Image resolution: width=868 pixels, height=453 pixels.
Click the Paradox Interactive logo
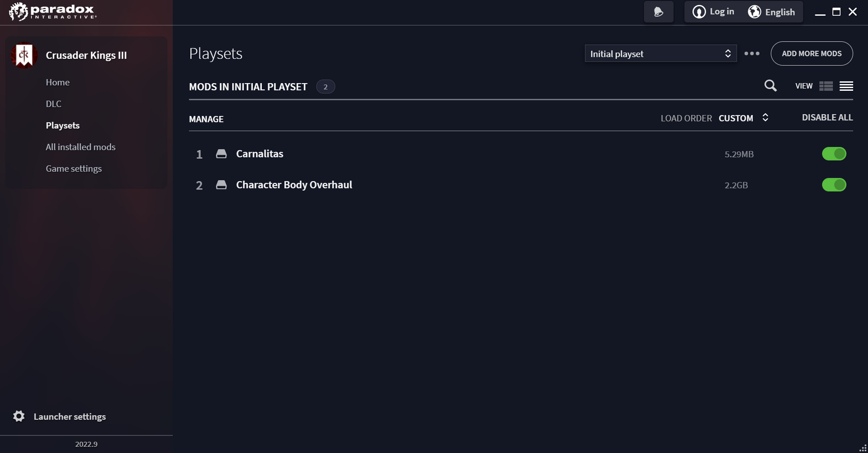(x=52, y=12)
